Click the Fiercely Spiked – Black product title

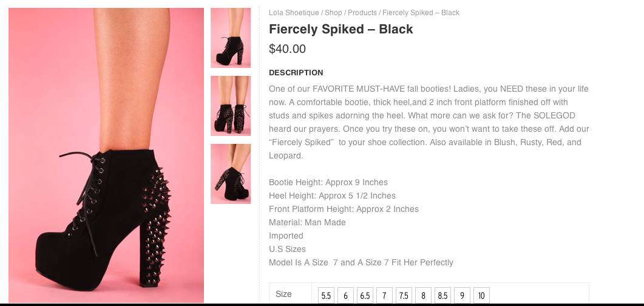point(341,29)
